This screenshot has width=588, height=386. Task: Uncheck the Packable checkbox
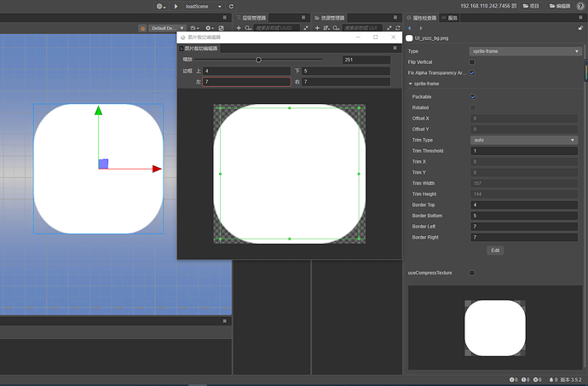(473, 97)
